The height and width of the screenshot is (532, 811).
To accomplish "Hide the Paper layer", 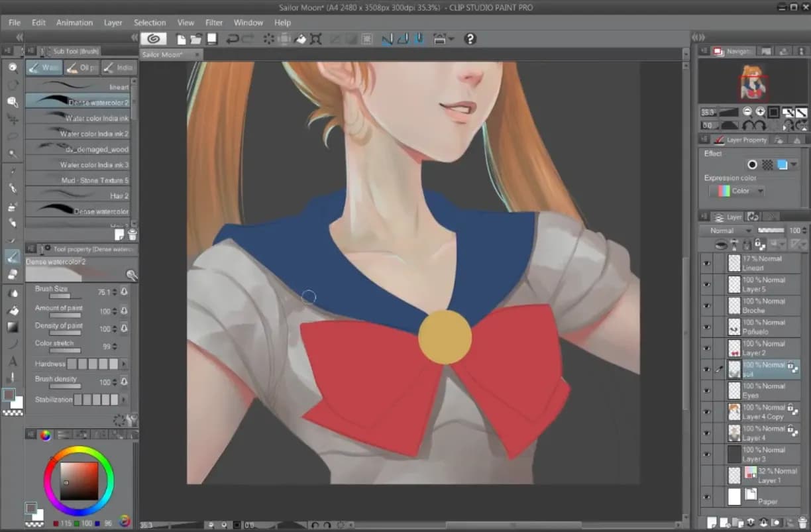I will tap(706, 496).
